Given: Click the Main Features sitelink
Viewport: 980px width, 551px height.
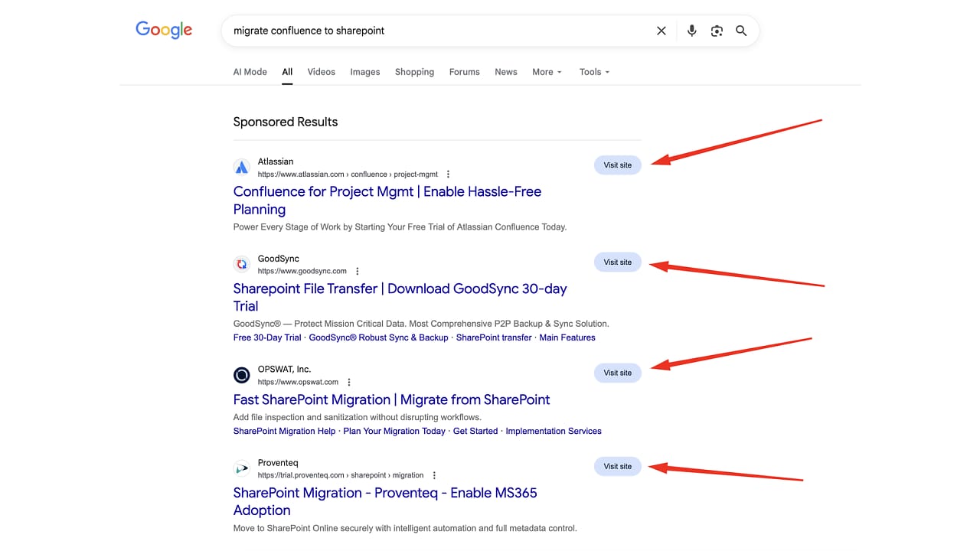Looking at the screenshot, I should [x=567, y=337].
